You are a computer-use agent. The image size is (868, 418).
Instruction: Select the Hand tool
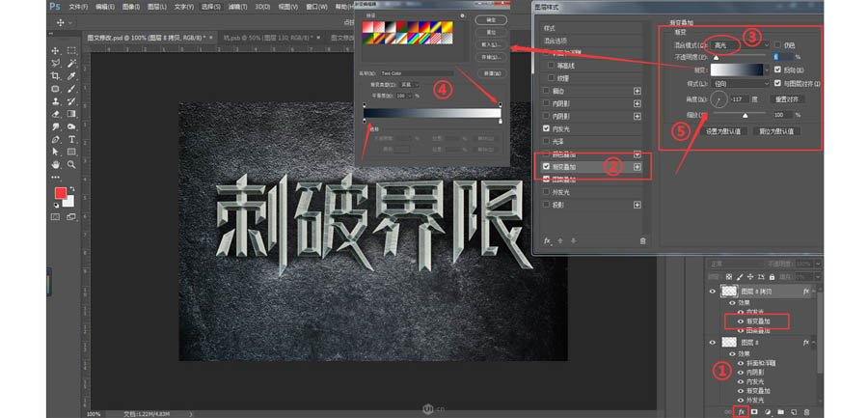(x=55, y=164)
